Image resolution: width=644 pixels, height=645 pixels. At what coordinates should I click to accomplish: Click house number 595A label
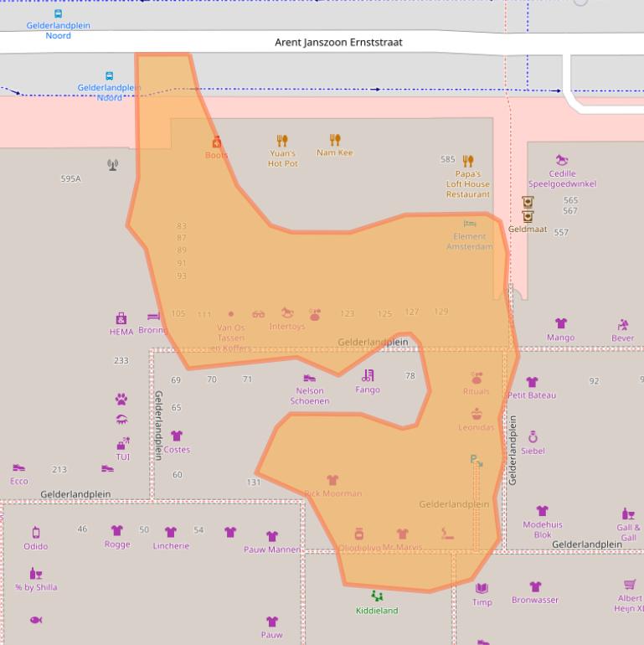pyautogui.click(x=71, y=178)
